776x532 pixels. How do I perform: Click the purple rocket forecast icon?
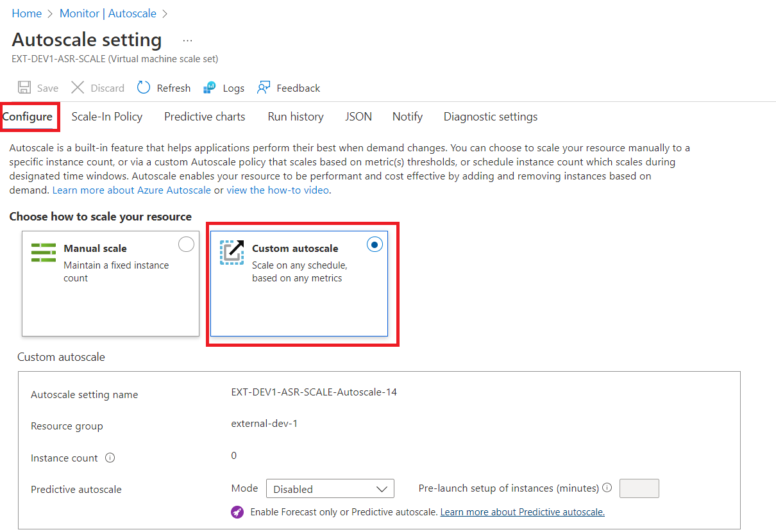pyautogui.click(x=237, y=512)
